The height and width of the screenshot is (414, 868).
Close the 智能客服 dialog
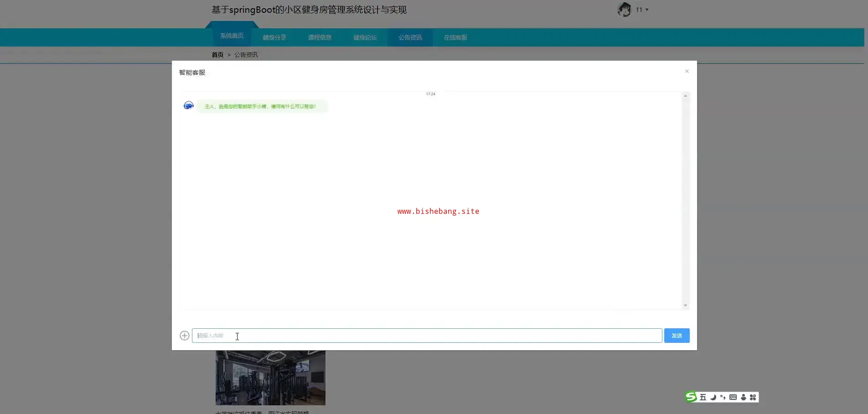[x=687, y=71]
